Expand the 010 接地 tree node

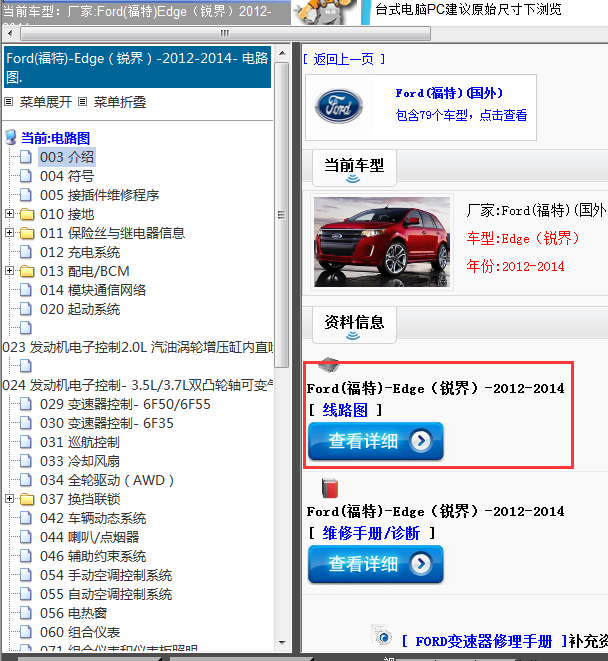tap(9, 214)
